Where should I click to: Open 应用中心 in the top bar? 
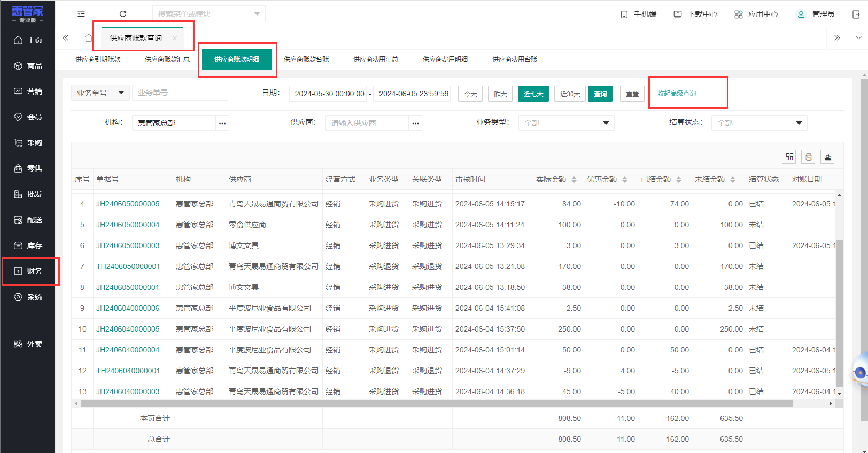click(x=756, y=14)
